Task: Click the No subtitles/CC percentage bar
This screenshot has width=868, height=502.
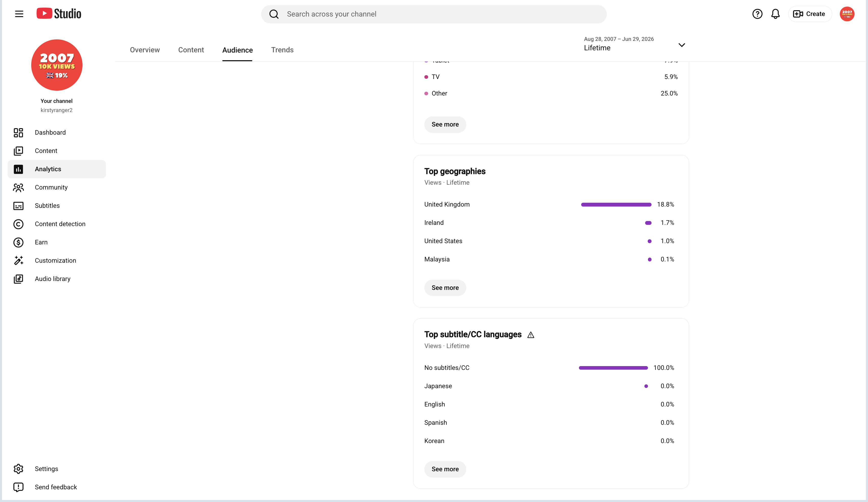Action: click(x=613, y=368)
